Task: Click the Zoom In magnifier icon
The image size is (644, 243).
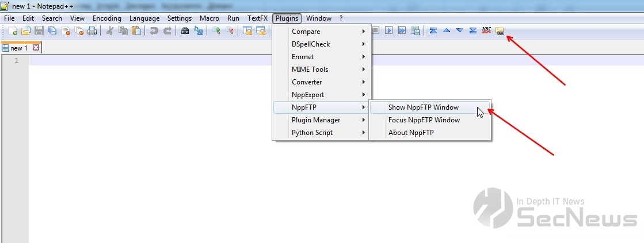Action: coord(216,31)
